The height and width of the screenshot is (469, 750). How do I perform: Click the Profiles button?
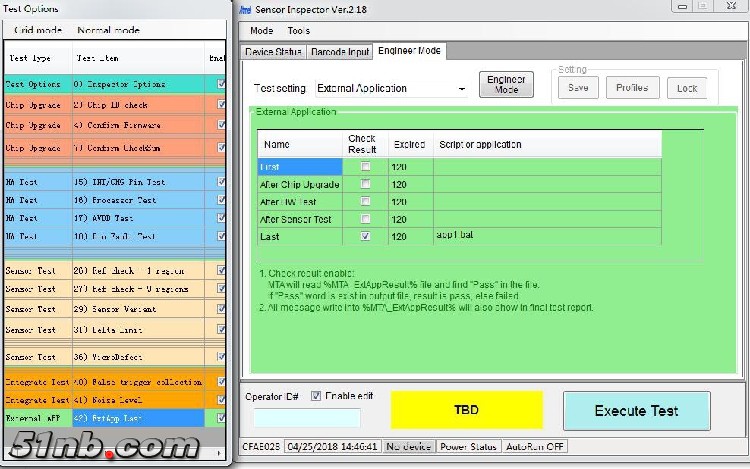click(632, 88)
